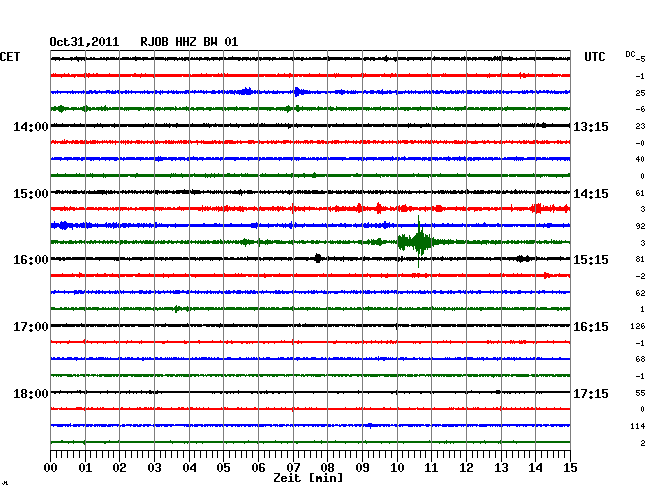Image resolution: width=650 pixels, height=494 pixels.
Task: Click the UTC time label "14:15"
Action: tap(591, 194)
